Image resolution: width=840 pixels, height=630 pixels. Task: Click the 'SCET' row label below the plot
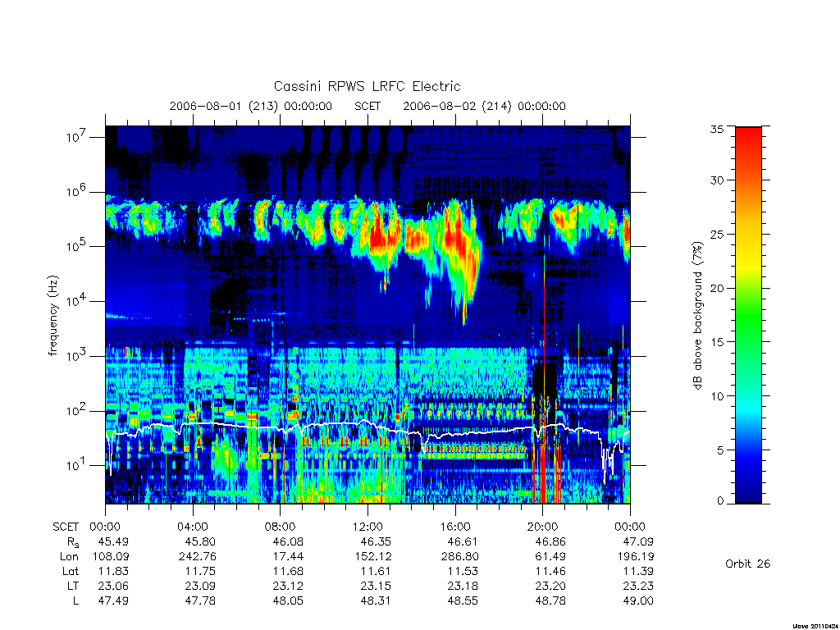66,527
